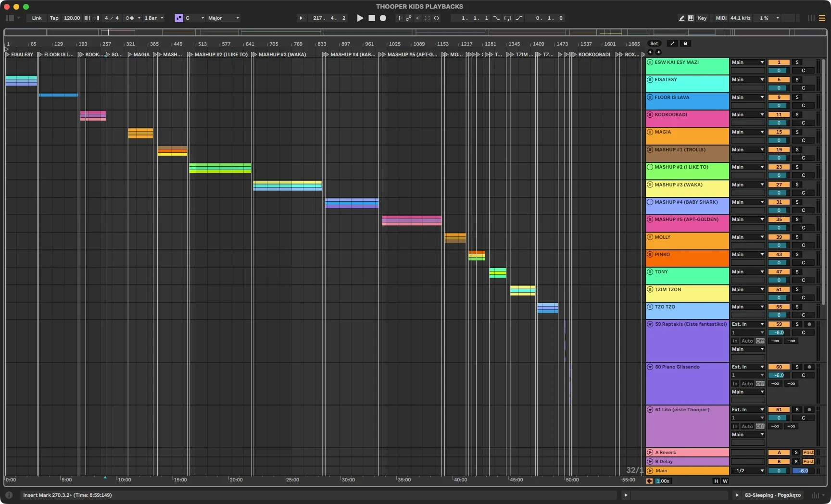Open the metronome settings dropdown
831x504 pixels.
139,18
